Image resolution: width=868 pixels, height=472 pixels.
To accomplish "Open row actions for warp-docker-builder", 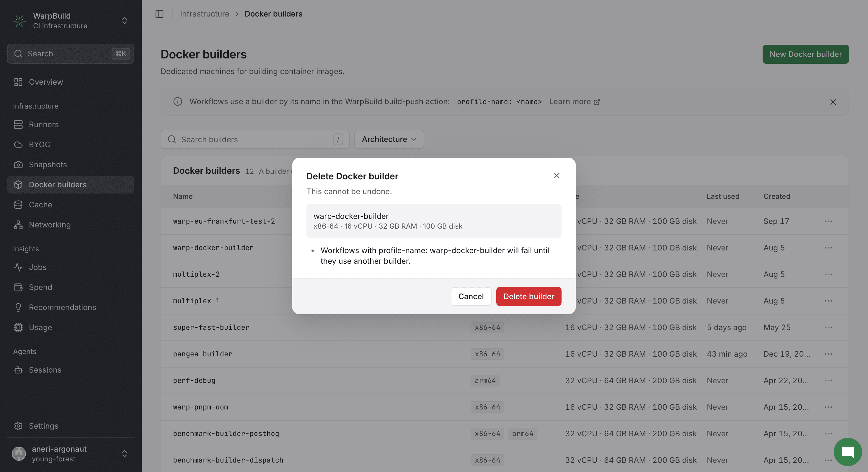I will click(828, 248).
